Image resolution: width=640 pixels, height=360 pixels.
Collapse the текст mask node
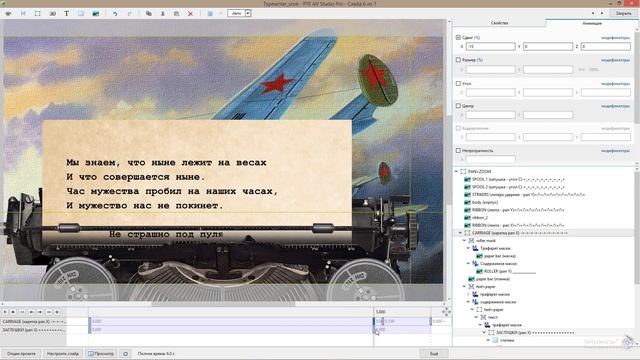476,318
